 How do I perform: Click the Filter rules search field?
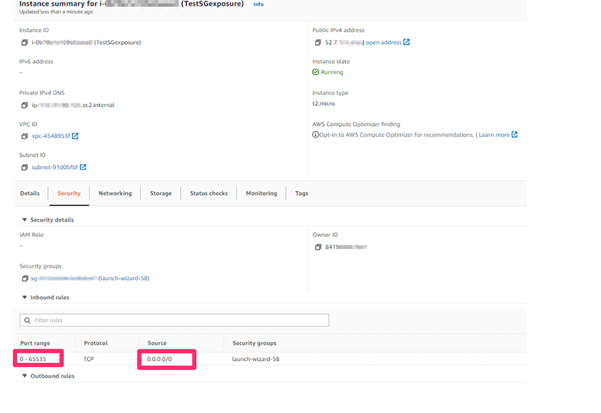[174, 320]
